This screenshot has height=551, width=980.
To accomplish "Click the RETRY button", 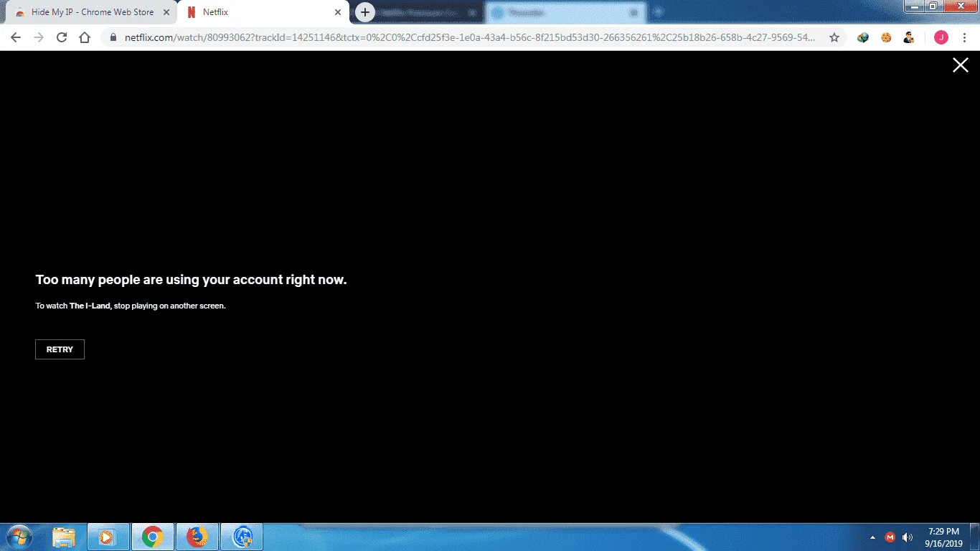I will pyautogui.click(x=60, y=349).
